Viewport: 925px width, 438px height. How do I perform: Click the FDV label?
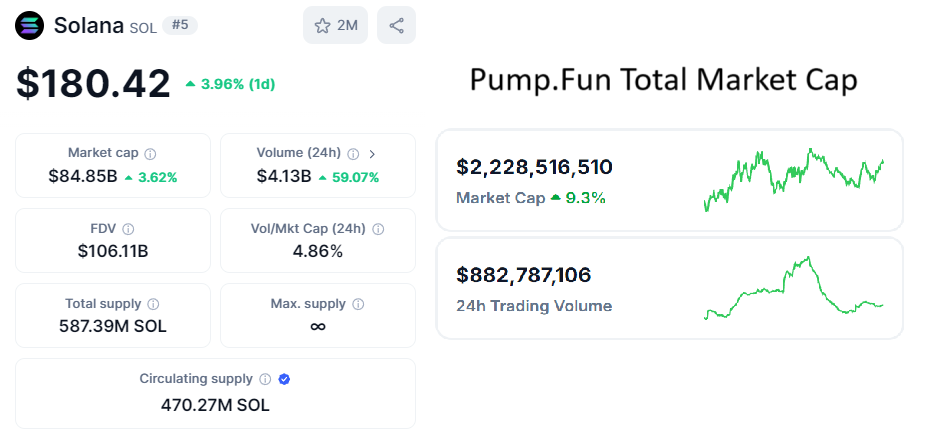click(104, 228)
